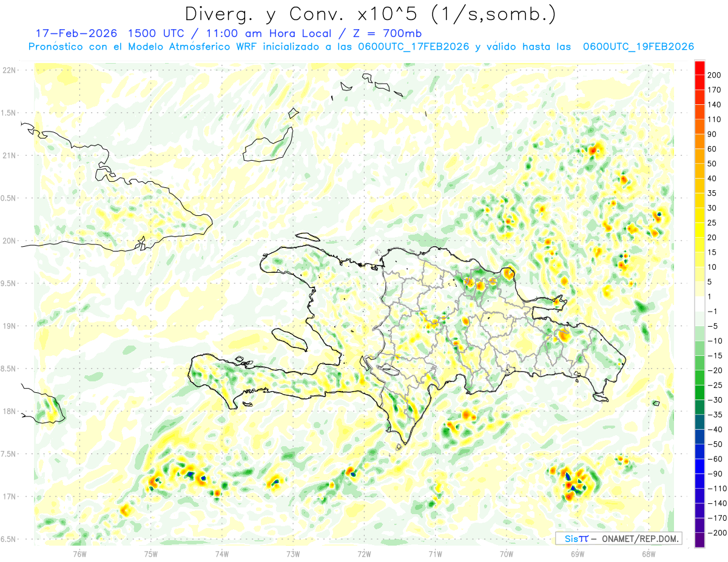Click the "0600UTC_19FEB2026" valid-until time
This screenshot has height=562, width=728.
(638, 47)
